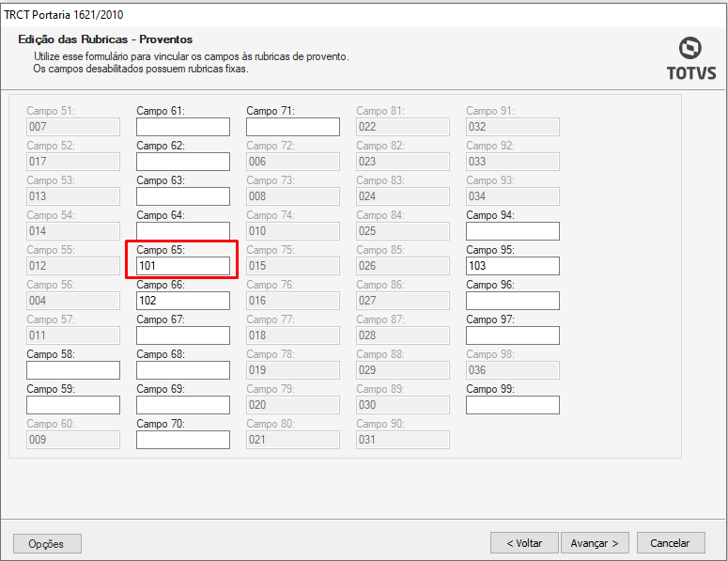Focus the Campo 69 input field
This screenshot has width=728, height=561.
coord(183,405)
